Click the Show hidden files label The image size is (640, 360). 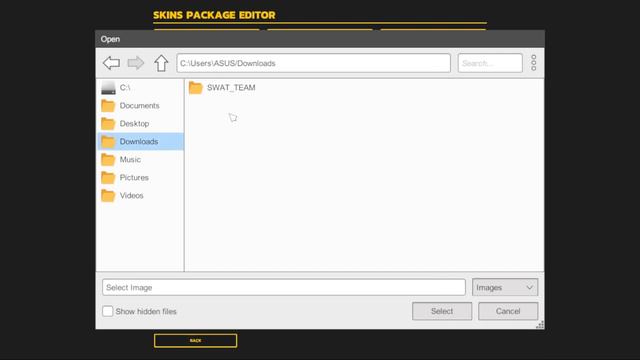coord(146,311)
